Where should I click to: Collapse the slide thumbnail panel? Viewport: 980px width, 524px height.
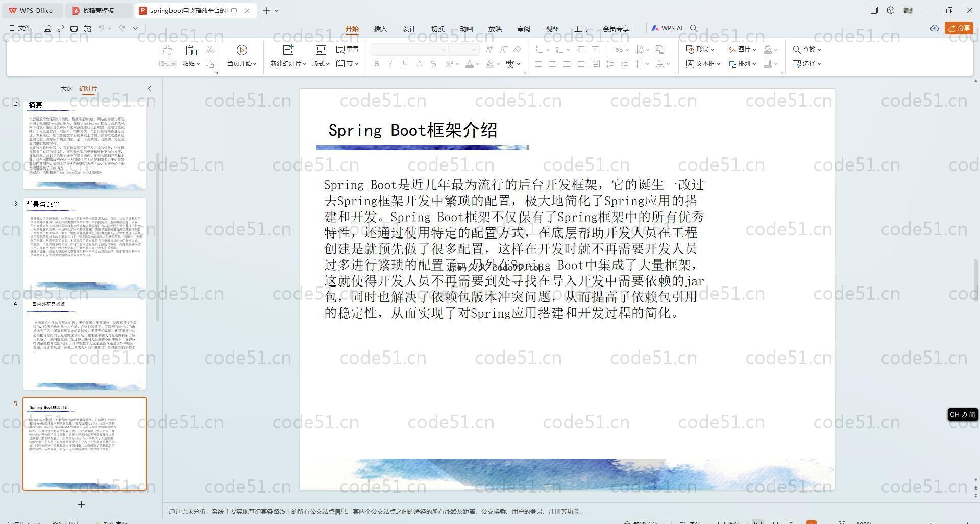pyautogui.click(x=150, y=89)
